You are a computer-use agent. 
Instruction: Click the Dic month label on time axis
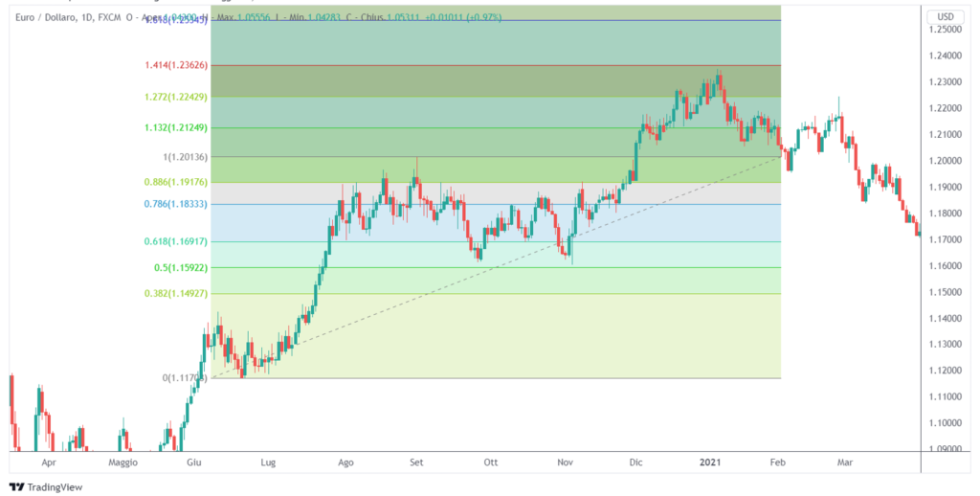pyautogui.click(x=636, y=462)
